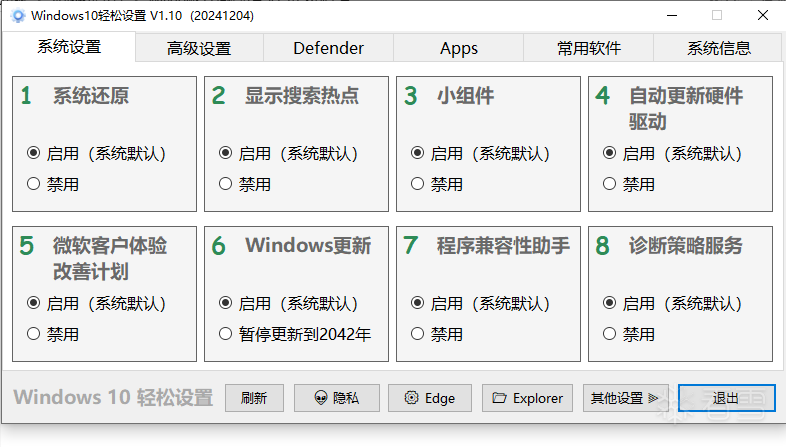Viewport: 786px width, 447px height.
Task: Select 启用 for 小组件
Action: pos(480,153)
